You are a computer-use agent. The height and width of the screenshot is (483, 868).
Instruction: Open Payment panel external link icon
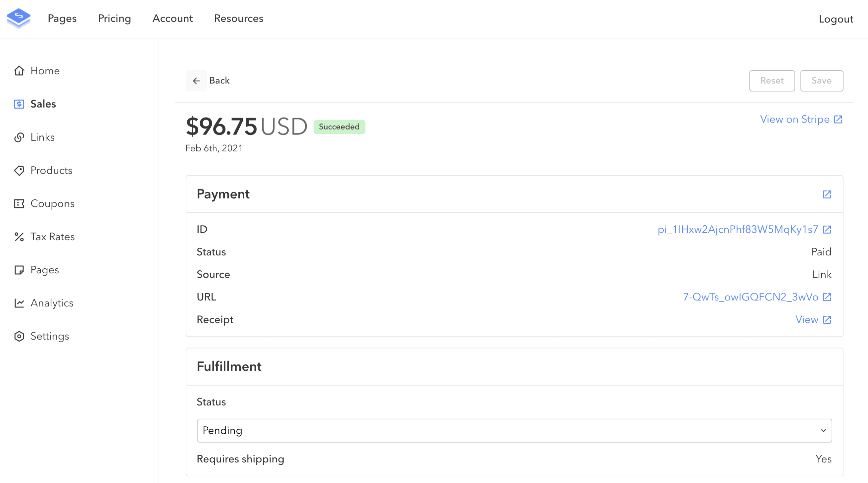827,194
